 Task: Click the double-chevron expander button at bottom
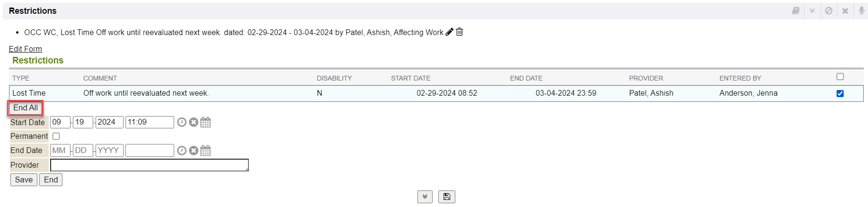click(x=425, y=197)
